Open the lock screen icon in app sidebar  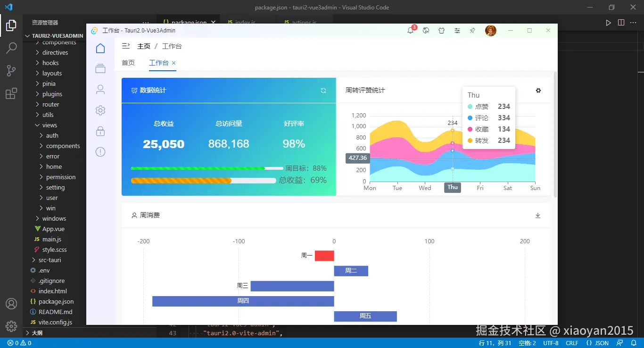point(100,131)
